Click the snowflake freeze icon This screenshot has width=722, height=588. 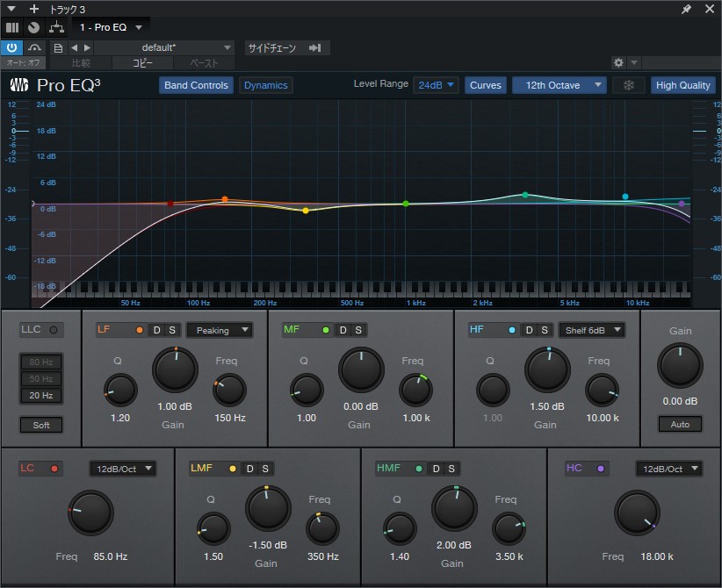coord(629,85)
